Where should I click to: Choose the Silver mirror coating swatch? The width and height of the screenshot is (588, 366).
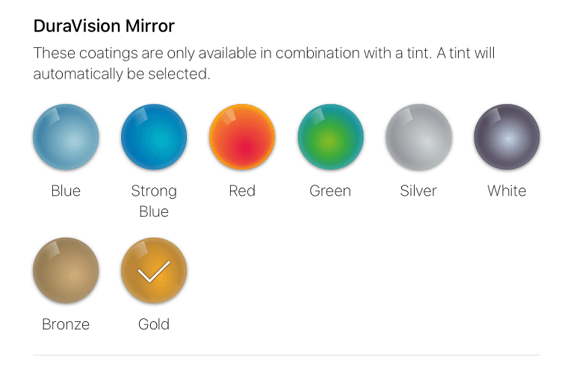tap(418, 137)
